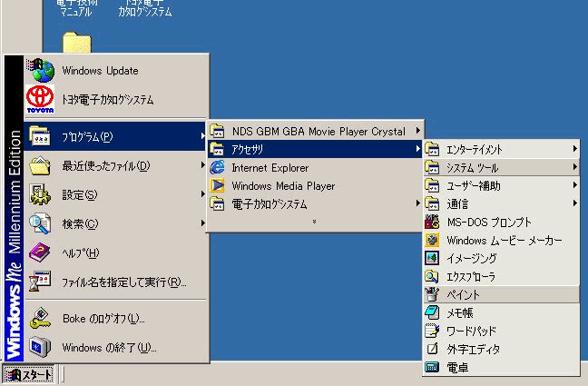Screen dimensions: 588x386
Task: Show hidden programs with double chevron
Action: 314,222
